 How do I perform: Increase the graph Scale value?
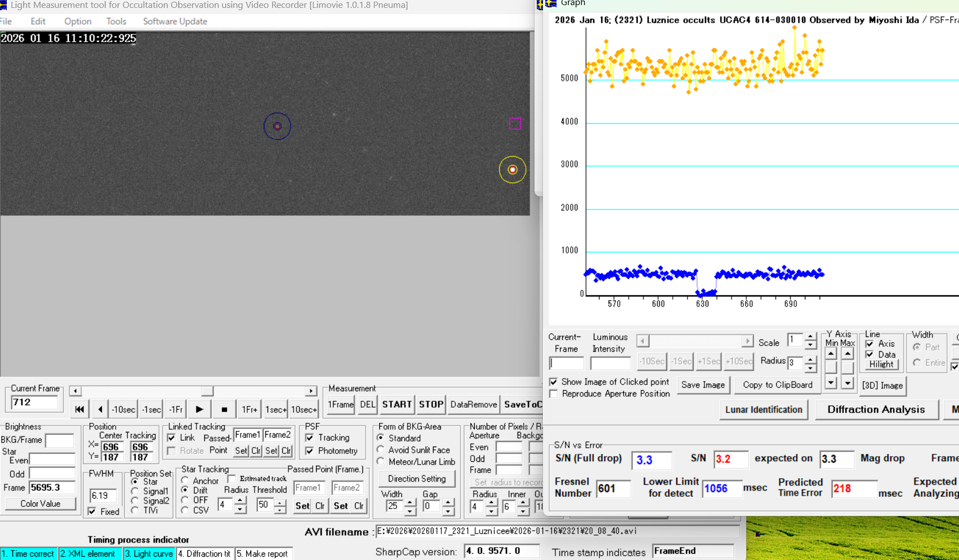point(810,336)
